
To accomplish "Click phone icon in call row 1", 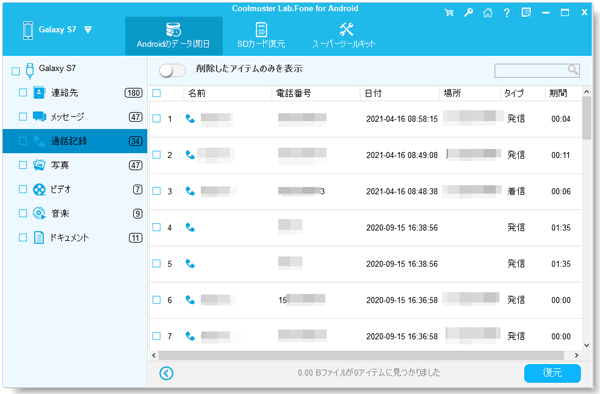I will (x=190, y=119).
